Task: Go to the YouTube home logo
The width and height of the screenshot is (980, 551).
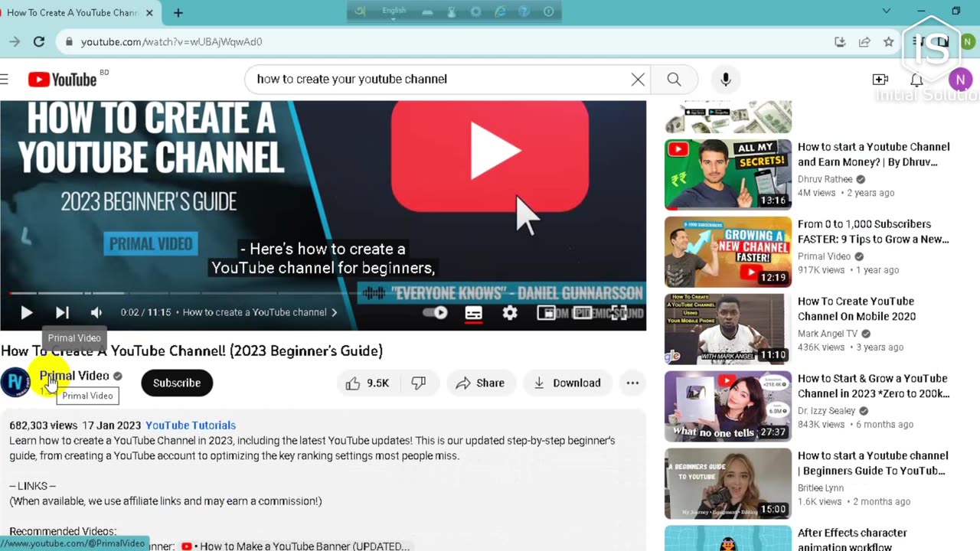Action: (63, 79)
